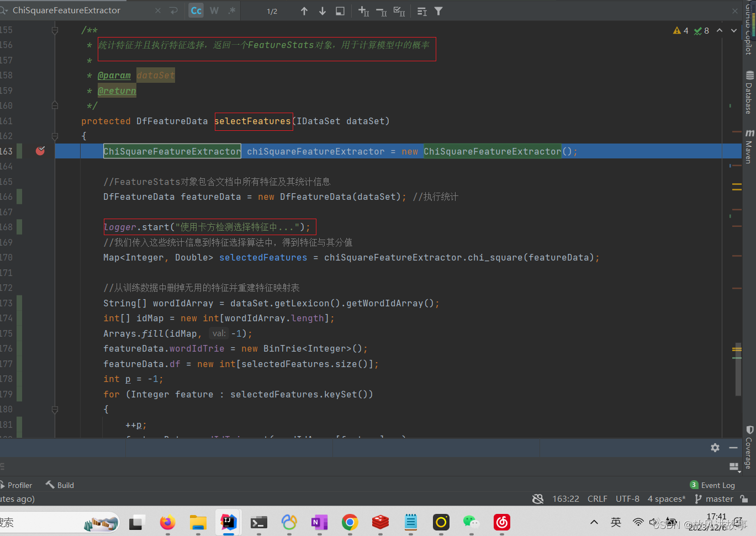
Task: Open tool window settings gear
Action: (715, 448)
